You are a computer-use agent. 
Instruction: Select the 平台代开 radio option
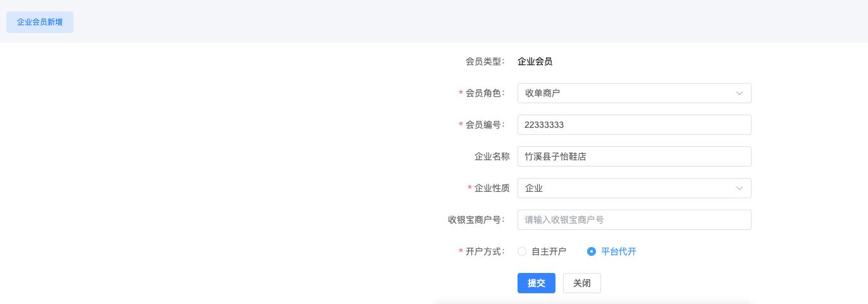pos(612,251)
